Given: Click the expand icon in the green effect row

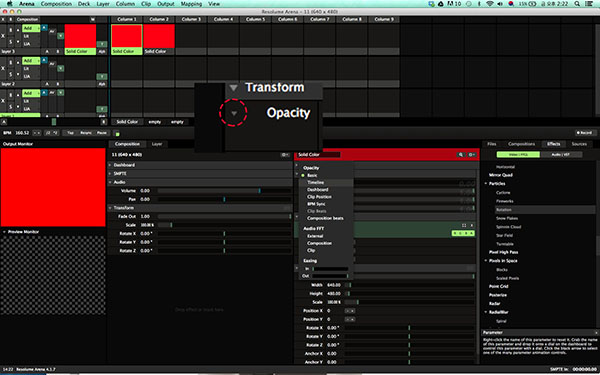Looking at the screenshot, I should pyautogui.click(x=464, y=225).
